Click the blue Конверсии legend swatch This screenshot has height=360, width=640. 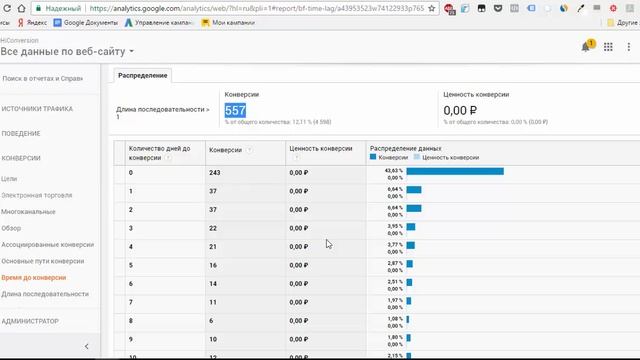point(373,157)
